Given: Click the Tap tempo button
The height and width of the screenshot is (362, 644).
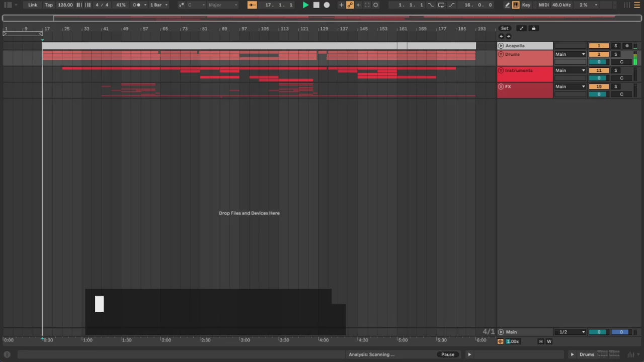Looking at the screenshot, I should [x=49, y=5].
